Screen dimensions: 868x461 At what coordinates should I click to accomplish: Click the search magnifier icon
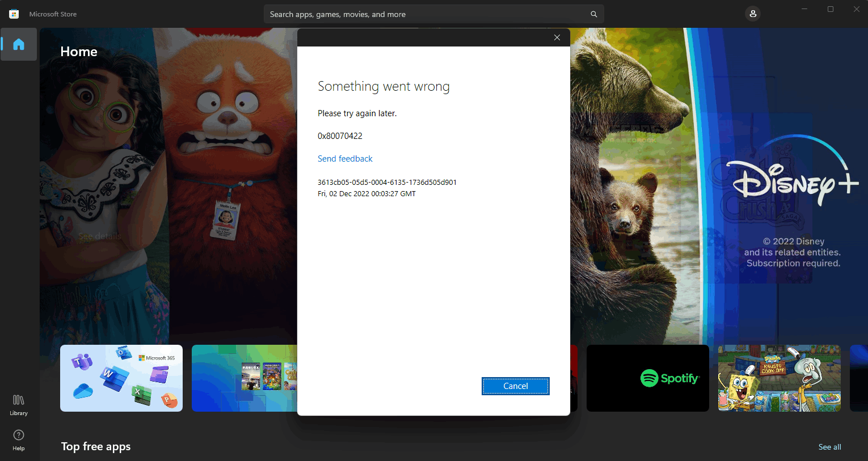593,14
